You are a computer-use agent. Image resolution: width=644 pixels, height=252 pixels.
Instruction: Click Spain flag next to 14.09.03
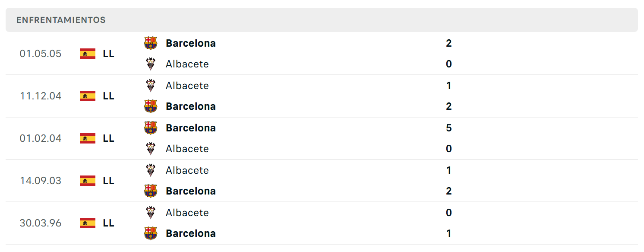coord(88,181)
